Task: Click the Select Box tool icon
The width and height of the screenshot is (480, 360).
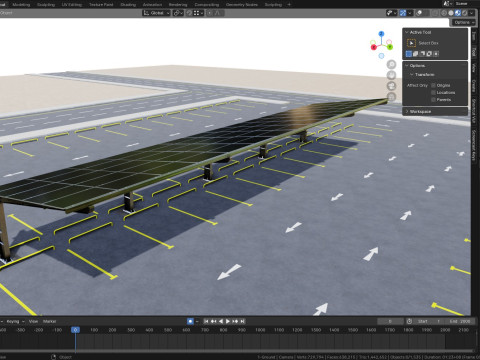Action: click(x=411, y=43)
